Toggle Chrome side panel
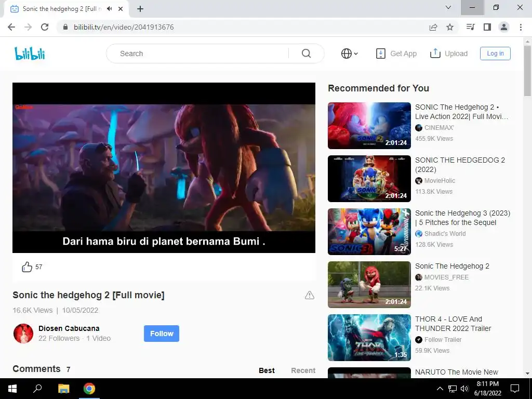Image resolution: width=532 pixels, height=399 pixels. (487, 27)
